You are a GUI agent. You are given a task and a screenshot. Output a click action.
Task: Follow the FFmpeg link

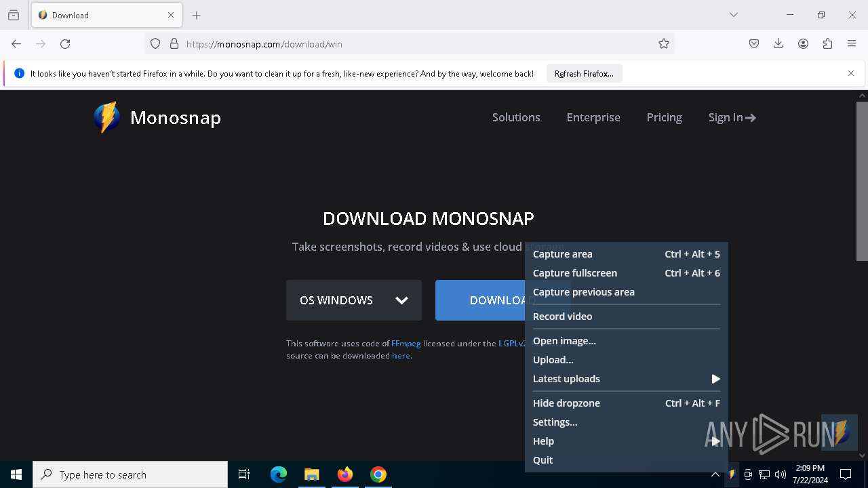[x=406, y=344]
